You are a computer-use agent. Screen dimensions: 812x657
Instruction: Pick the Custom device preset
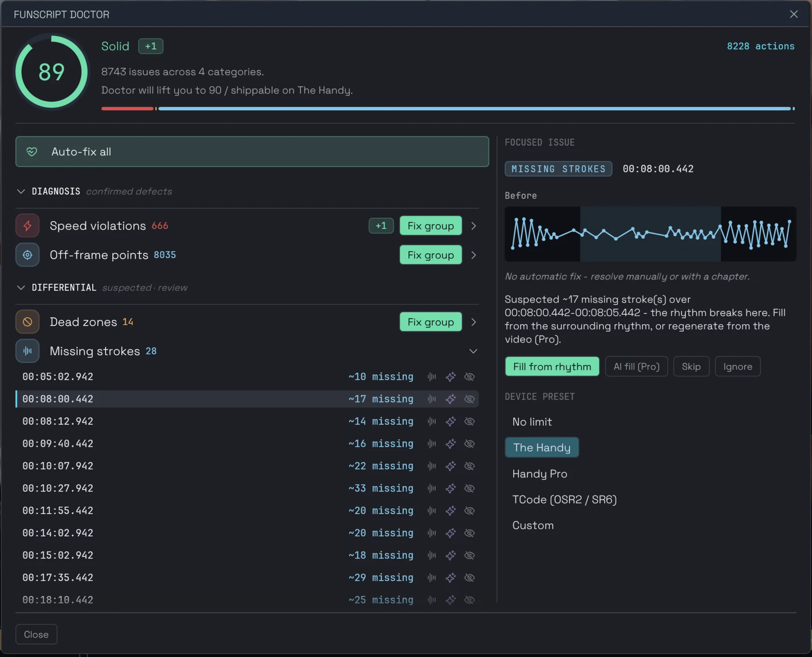[533, 525]
